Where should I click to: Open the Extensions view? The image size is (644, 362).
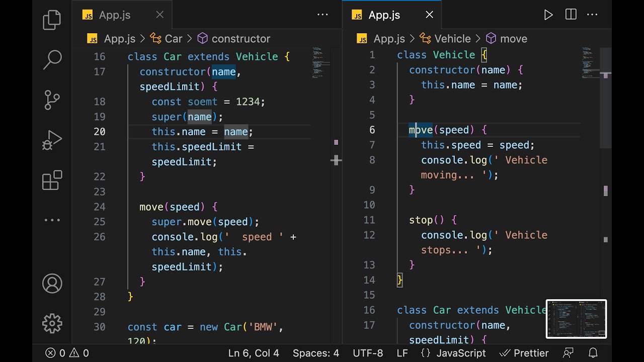52,180
